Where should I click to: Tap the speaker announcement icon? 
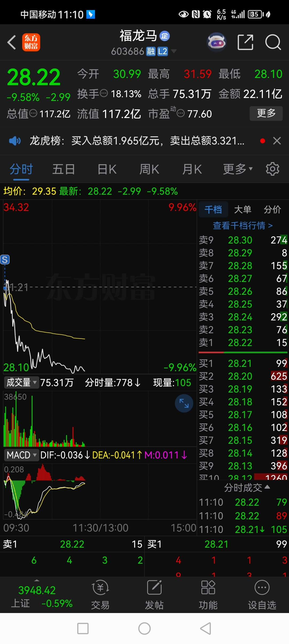coord(15,141)
